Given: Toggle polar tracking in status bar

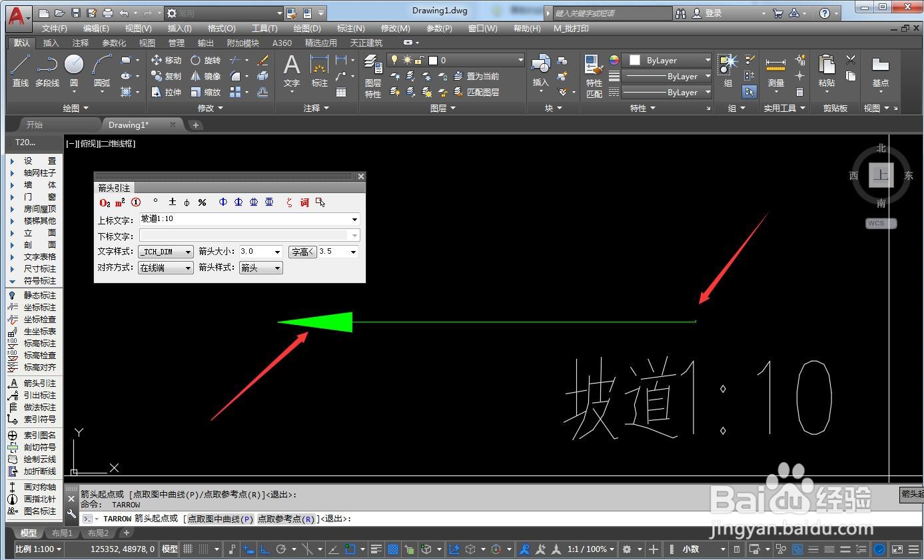Looking at the screenshot, I should [x=281, y=549].
